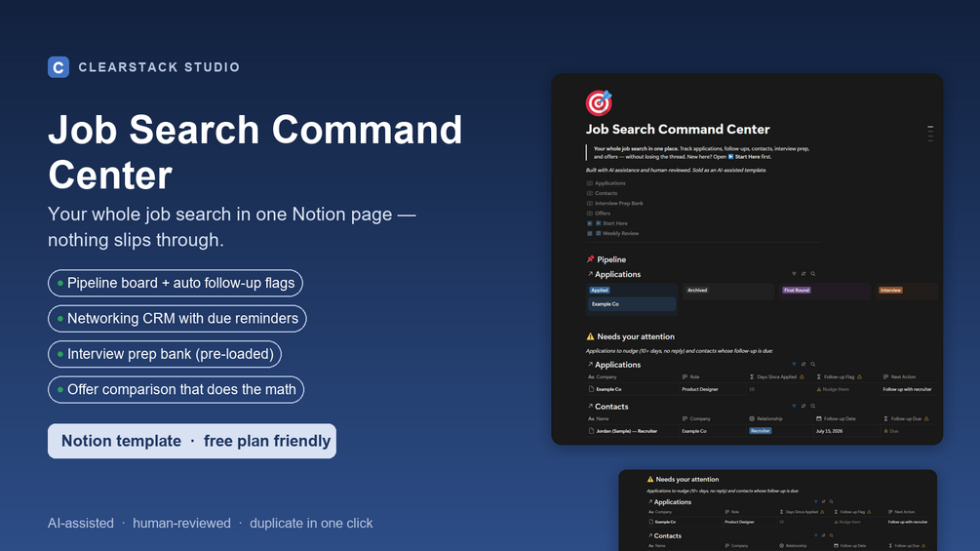The height and width of the screenshot is (551, 980).
Task: Click the Networking CRM with due reminders pill
Action: click(177, 319)
